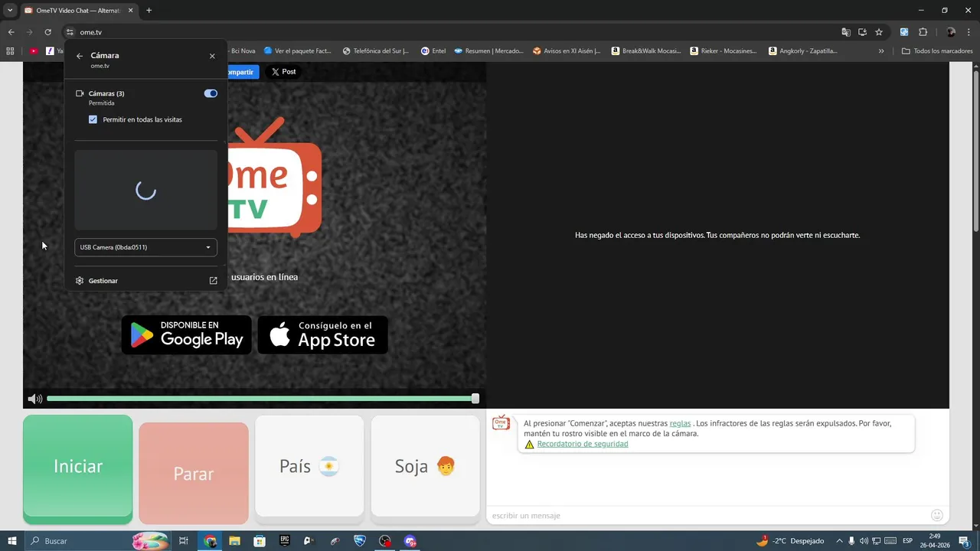Screen dimensions: 980x551
Task: Open the Chrome apps grid shortcut
Action: point(10,51)
